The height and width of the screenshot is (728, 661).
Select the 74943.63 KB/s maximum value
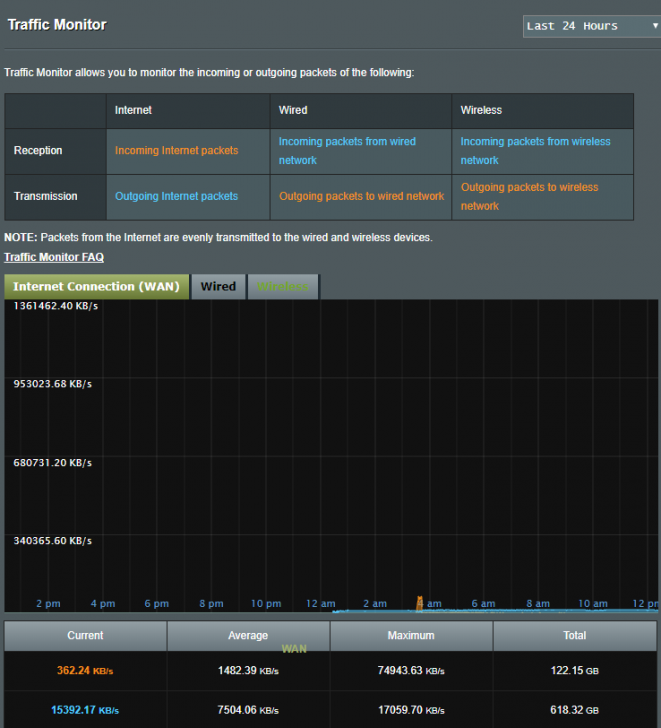pyautogui.click(x=411, y=670)
